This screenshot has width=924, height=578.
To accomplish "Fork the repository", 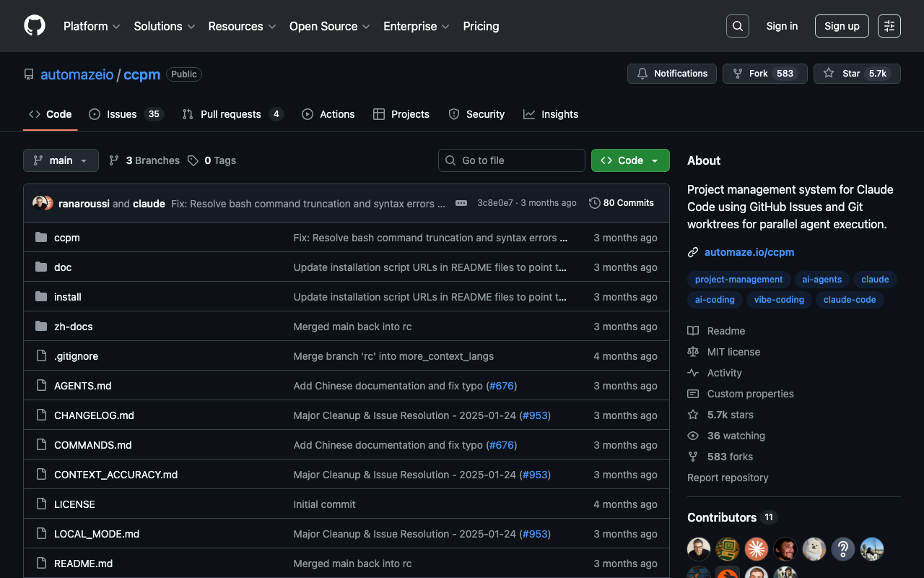I will tap(764, 74).
